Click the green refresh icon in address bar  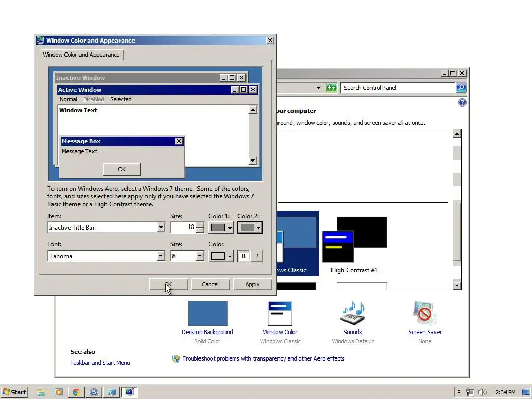tap(331, 88)
